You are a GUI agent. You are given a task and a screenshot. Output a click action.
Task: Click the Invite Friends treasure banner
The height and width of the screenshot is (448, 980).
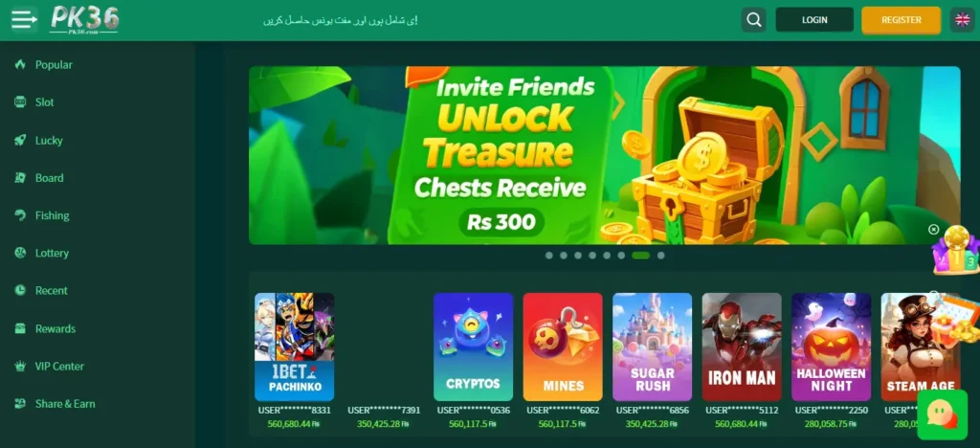[x=605, y=156]
